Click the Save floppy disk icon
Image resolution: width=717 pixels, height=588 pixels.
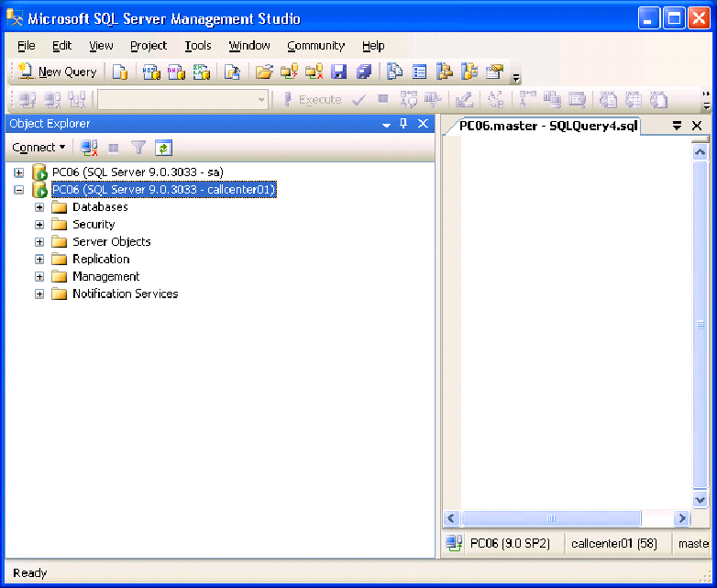pos(338,72)
